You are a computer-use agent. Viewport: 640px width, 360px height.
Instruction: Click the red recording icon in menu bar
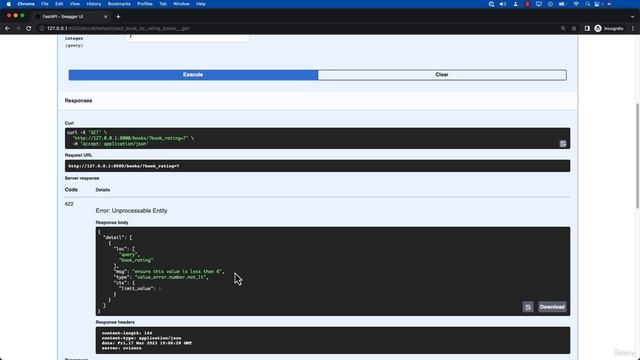coord(527,4)
